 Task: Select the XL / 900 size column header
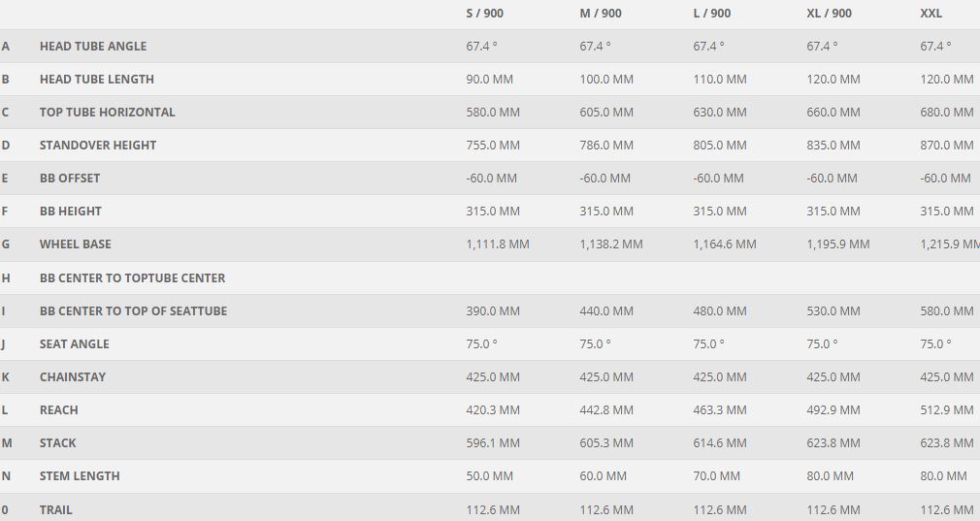pyautogui.click(x=829, y=14)
